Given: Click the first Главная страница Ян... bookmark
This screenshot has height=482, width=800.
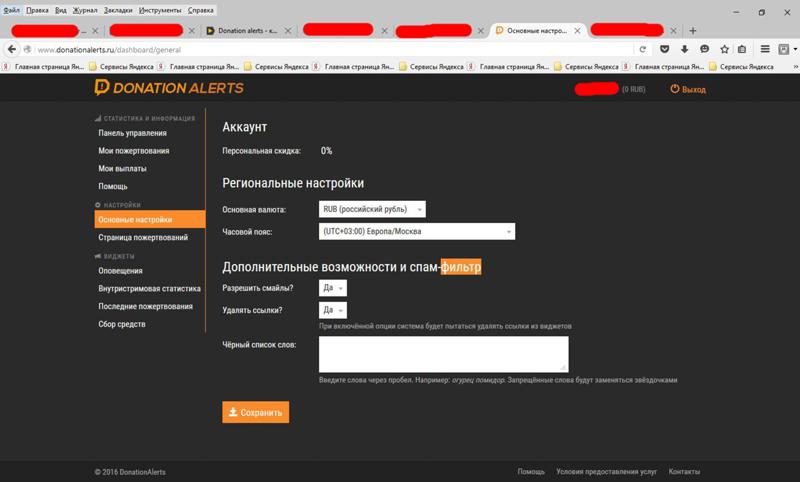Looking at the screenshot, I should coord(43,66).
